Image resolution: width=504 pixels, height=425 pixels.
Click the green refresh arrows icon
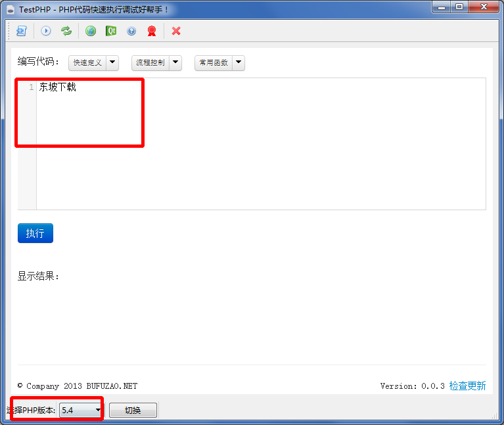(66, 31)
